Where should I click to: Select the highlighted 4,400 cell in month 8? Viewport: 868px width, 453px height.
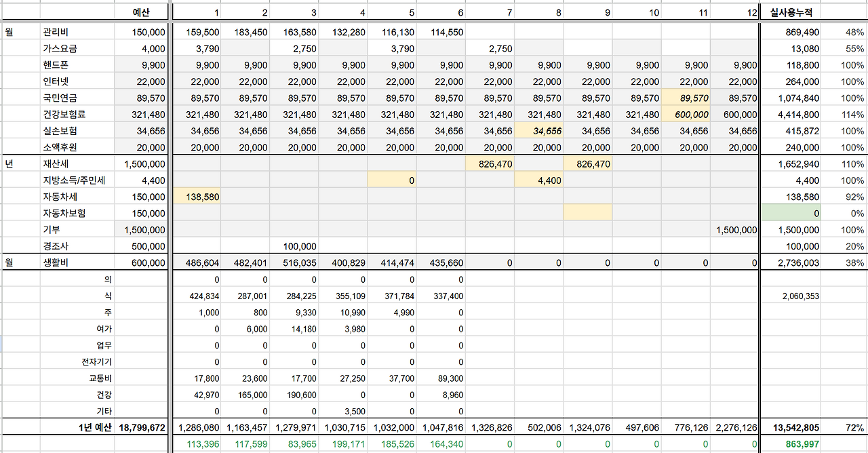[538, 180]
